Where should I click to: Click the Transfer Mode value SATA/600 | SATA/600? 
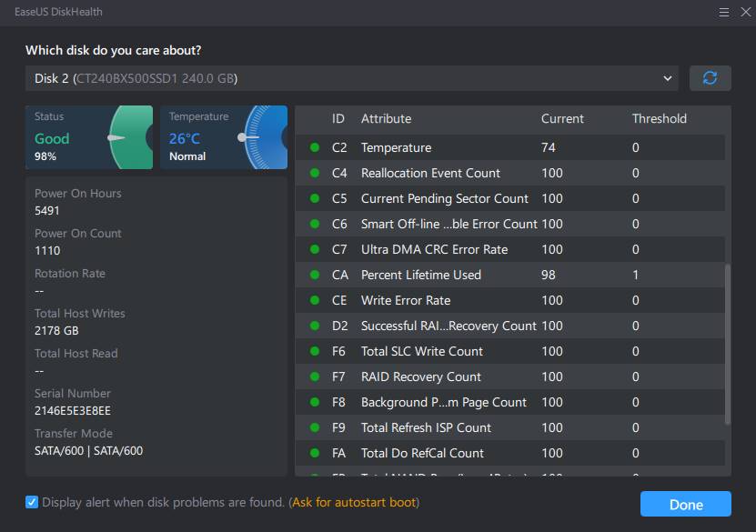[x=89, y=450]
